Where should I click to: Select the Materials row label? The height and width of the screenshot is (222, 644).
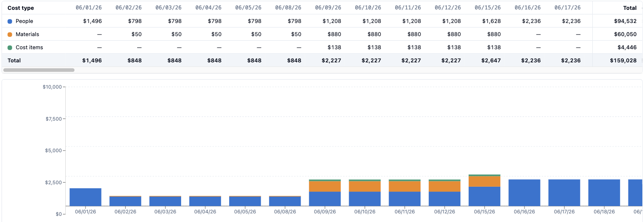pyautogui.click(x=28, y=34)
